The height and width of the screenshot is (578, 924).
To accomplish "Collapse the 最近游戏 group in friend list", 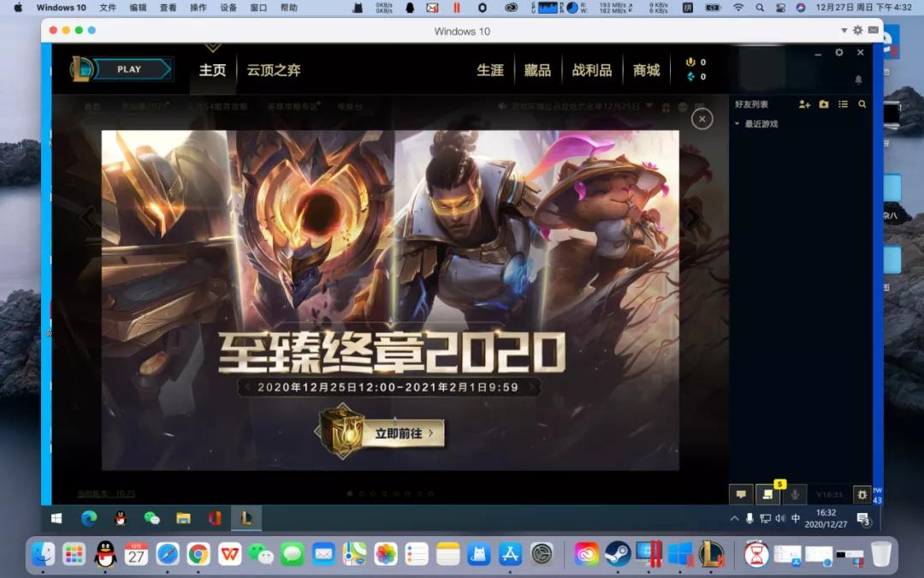I will tap(737, 123).
